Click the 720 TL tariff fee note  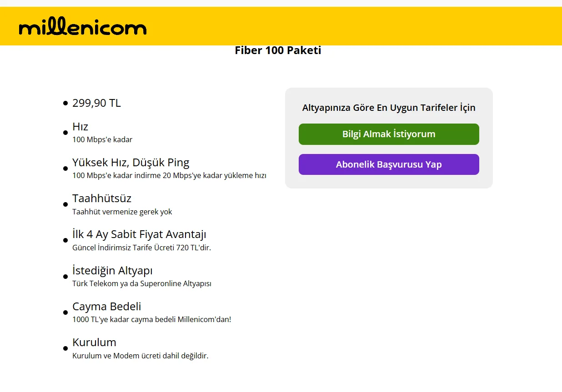141,248
